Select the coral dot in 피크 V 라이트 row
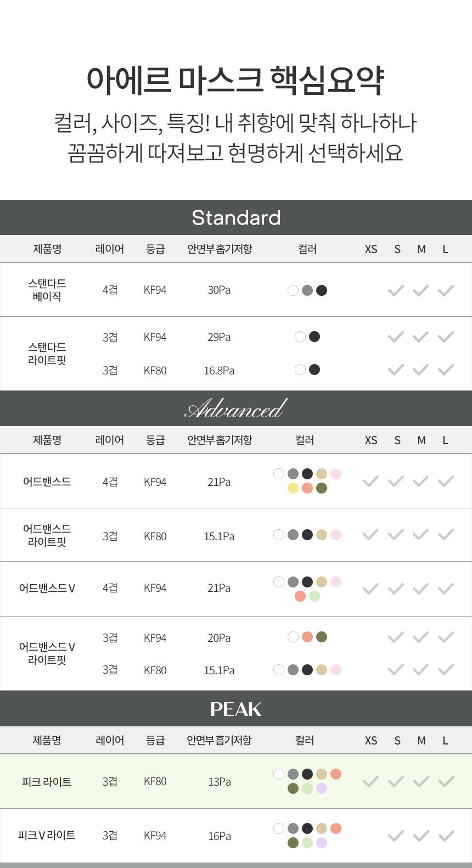The height and width of the screenshot is (868, 472). tap(336, 828)
